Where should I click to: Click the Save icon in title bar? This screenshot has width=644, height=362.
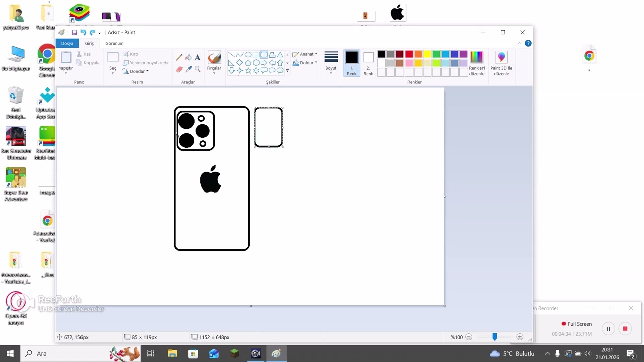click(x=74, y=32)
